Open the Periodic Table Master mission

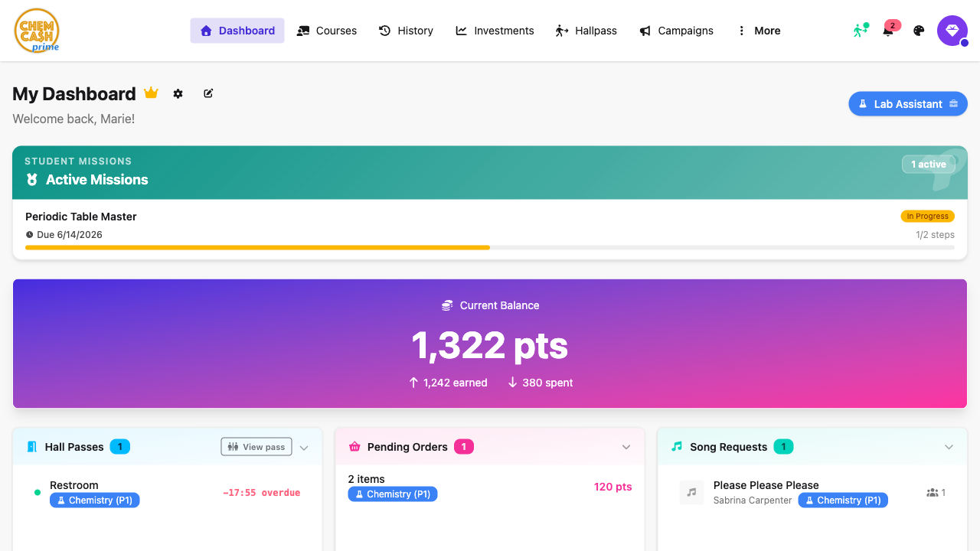click(x=490, y=229)
